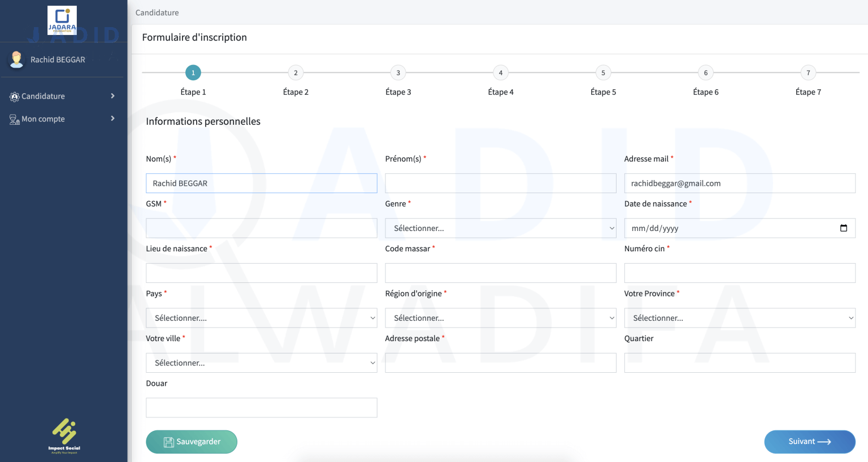Focus the Date de naissance field
This screenshot has height=462, width=868.
coord(740,228)
